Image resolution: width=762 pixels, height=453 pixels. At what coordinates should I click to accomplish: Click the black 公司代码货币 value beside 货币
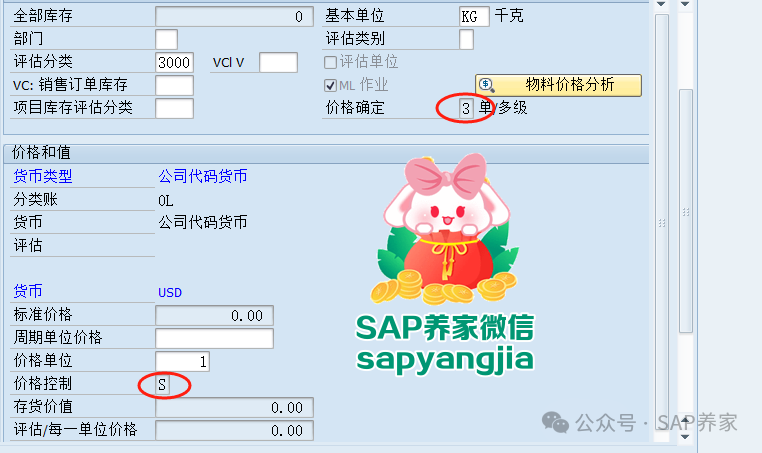click(x=203, y=222)
